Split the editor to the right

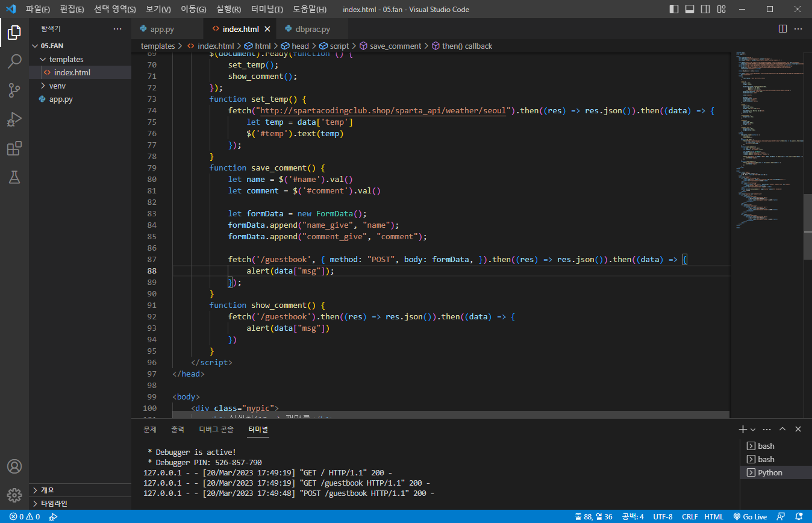[782, 29]
